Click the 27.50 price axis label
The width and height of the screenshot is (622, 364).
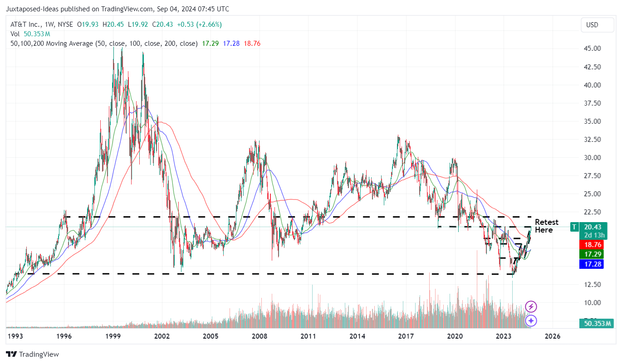(x=593, y=175)
